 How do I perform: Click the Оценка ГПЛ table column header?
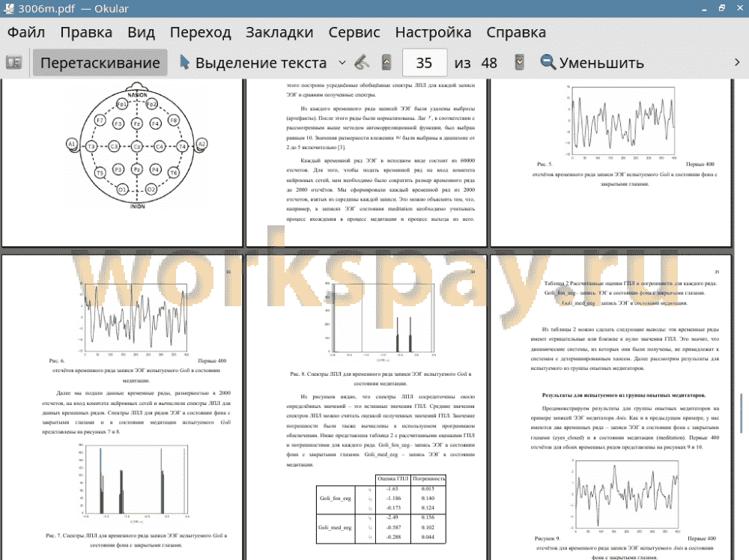(392, 478)
